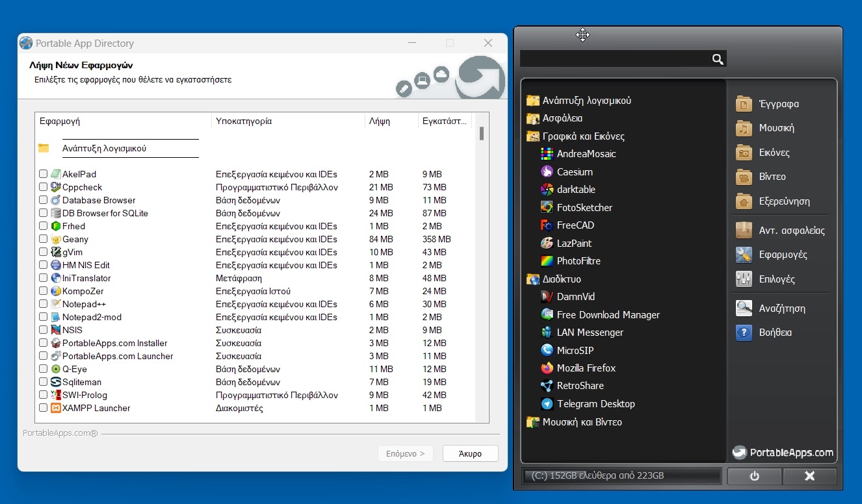Sort by the Λήψη column header
This screenshot has width=862, height=504.
pyautogui.click(x=391, y=121)
